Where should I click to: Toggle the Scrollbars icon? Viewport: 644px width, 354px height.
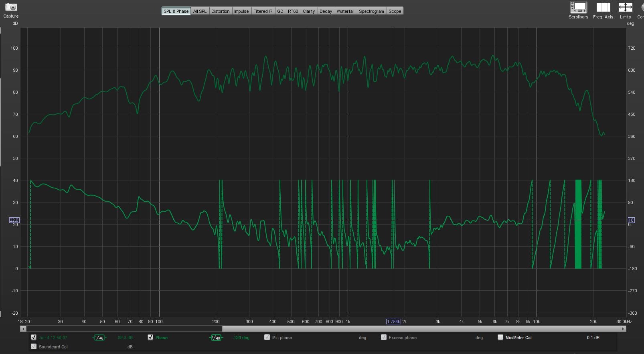coord(578,7)
